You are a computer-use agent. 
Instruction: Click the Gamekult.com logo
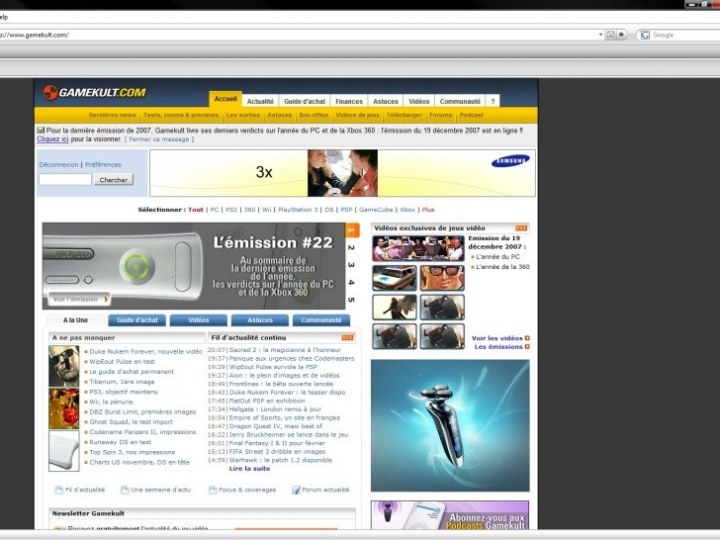94,92
